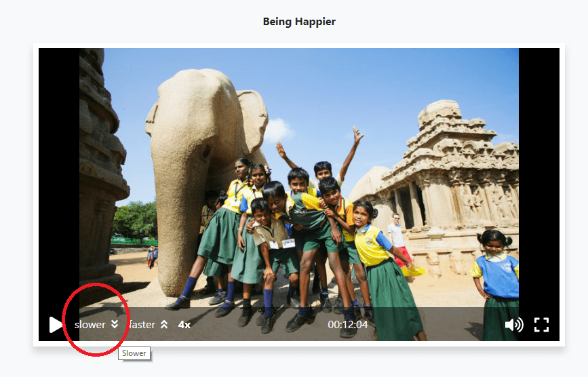
Task: Click the 00:12:04 time display
Action: click(x=348, y=325)
